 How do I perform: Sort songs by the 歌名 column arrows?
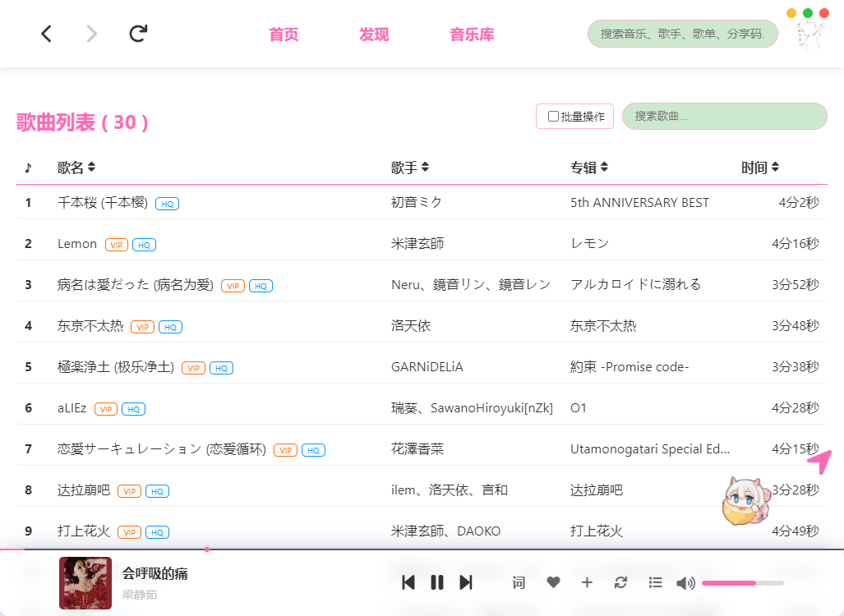(x=90, y=167)
